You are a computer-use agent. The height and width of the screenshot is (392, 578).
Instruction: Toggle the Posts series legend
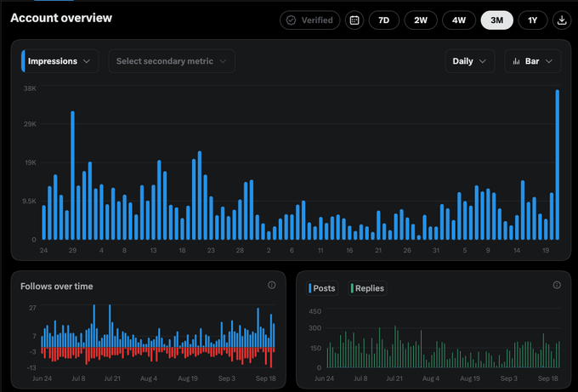pos(322,288)
